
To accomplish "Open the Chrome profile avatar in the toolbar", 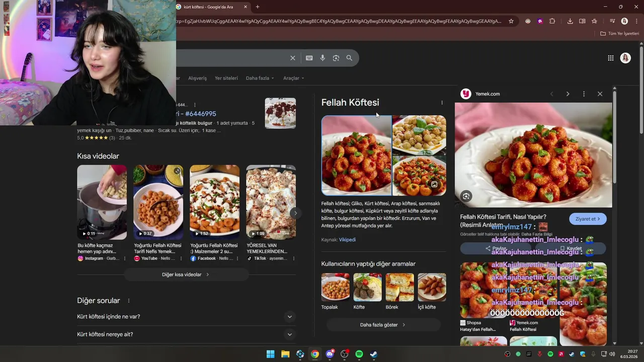I will point(624,21).
